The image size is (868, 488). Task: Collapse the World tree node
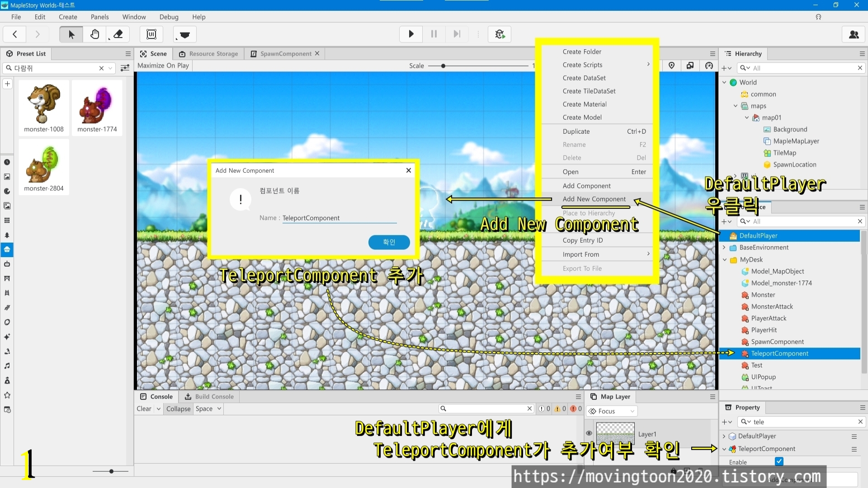coord(724,82)
